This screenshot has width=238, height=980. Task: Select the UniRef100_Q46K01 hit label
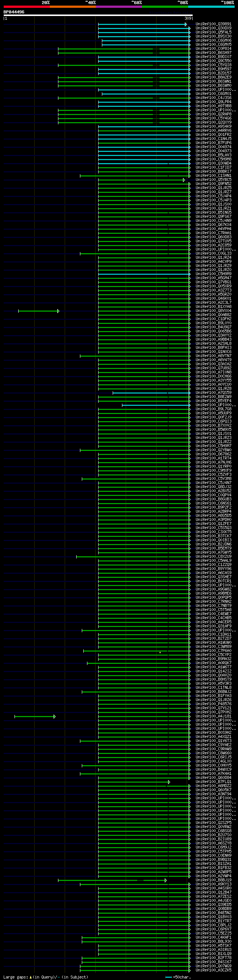point(214,299)
